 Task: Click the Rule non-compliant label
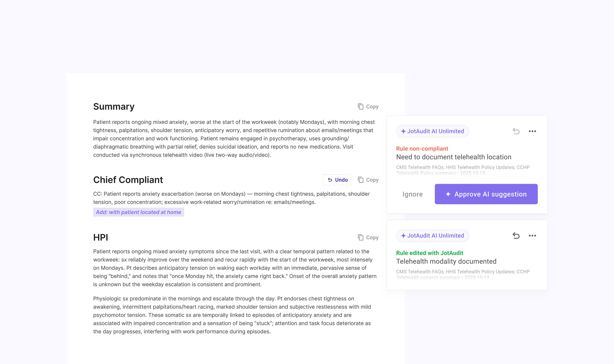pyautogui.click(x=422, y=148)
